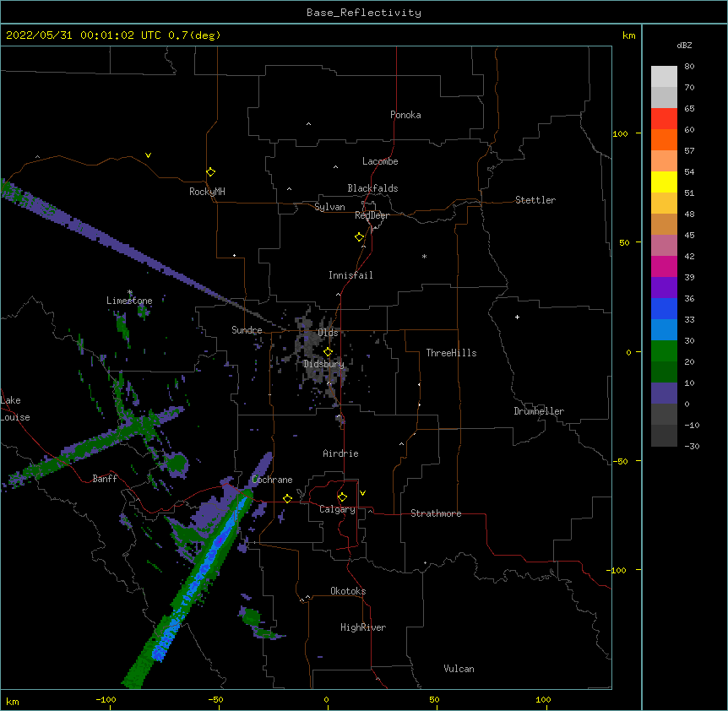This screenshot has height=711, width=728.
Task: Click the Banff label
Action: [x=105, y=479]
